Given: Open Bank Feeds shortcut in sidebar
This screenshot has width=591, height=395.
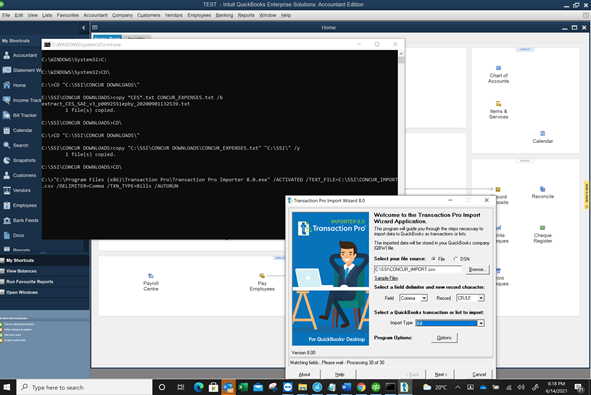Looking at the screenshot, I should point(21,220).
